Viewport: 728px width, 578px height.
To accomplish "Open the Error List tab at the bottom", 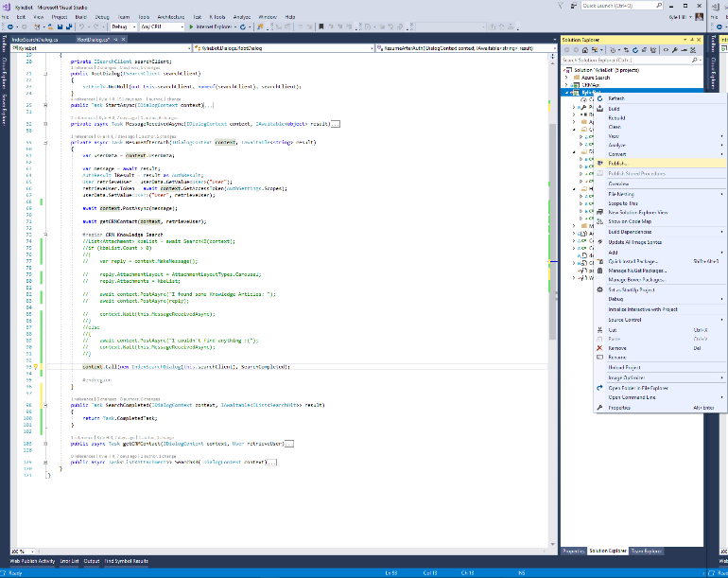I will pyautogui.click(x=69, y=561).
